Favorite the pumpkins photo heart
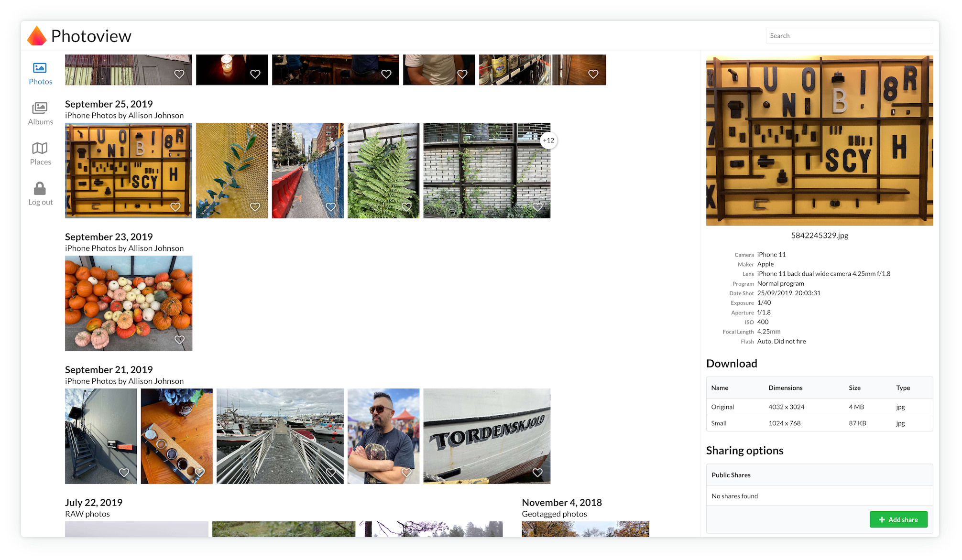Screen dimensions: 962x560 (x=179, y=340)
